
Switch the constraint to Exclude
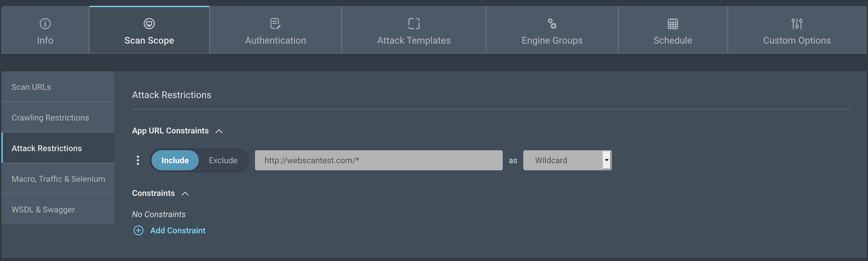[223, 160]
